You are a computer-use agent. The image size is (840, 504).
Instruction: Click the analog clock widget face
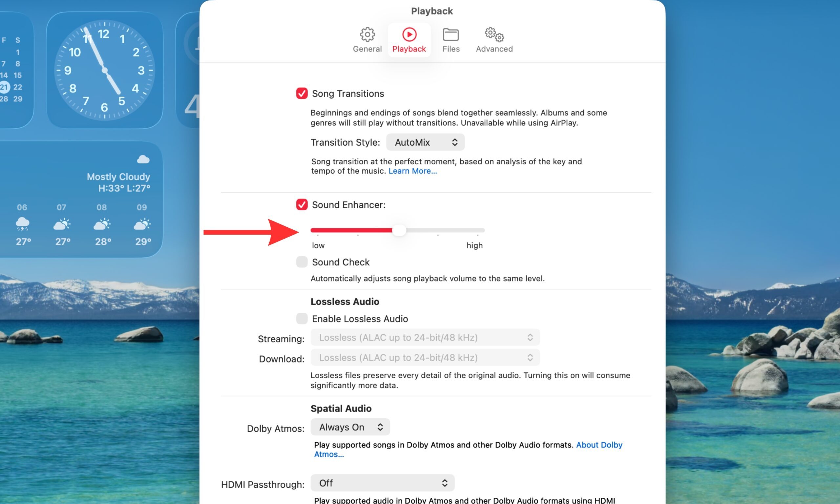pyautogui.click(x=105, y=70)
